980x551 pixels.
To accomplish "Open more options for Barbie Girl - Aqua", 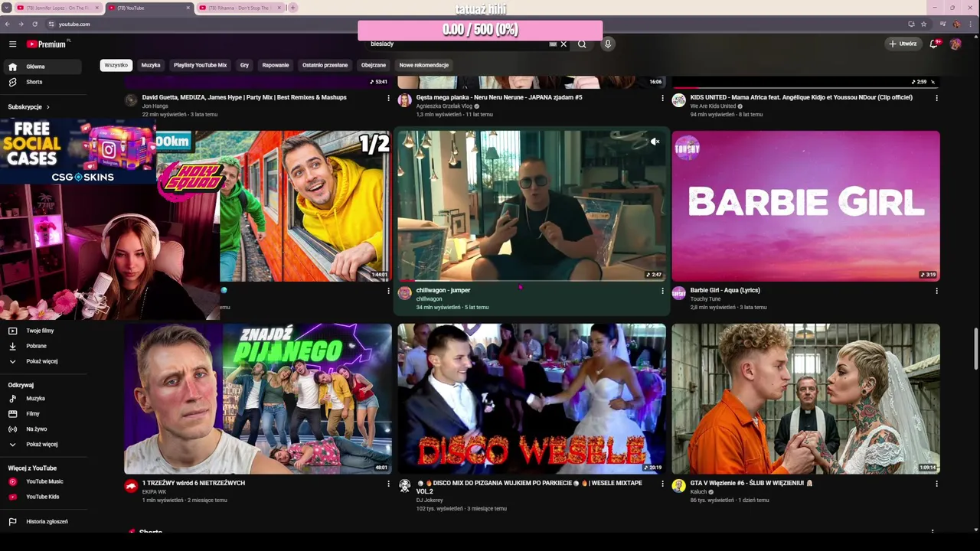I will (x=936, y=291).
